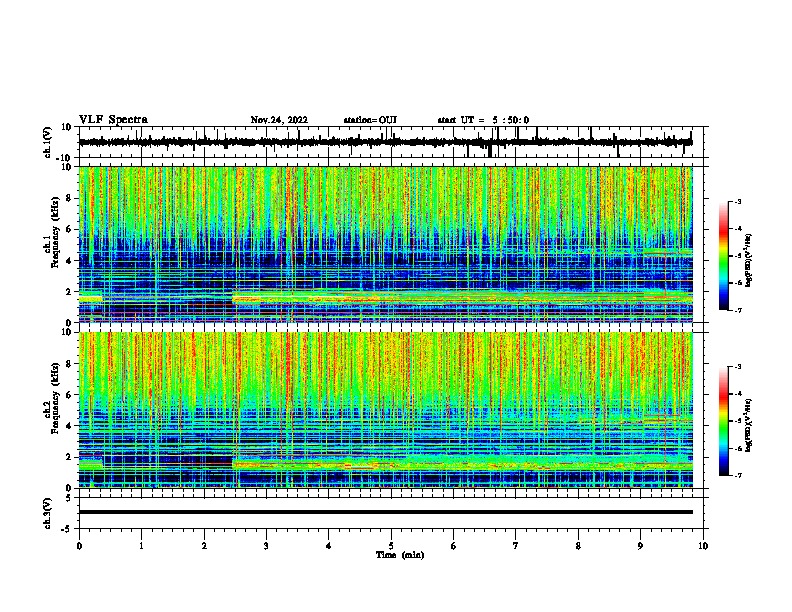Click the time-axis tick label "9"

pos(640,546)
